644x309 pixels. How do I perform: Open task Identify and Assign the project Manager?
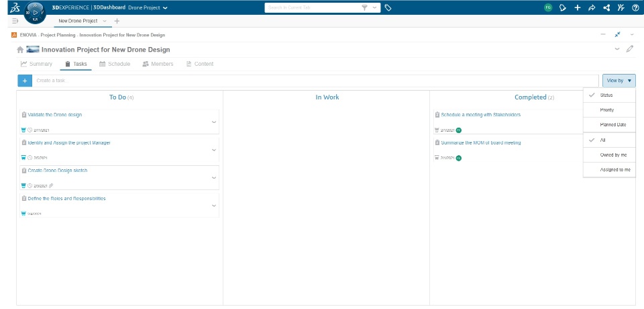69,143
